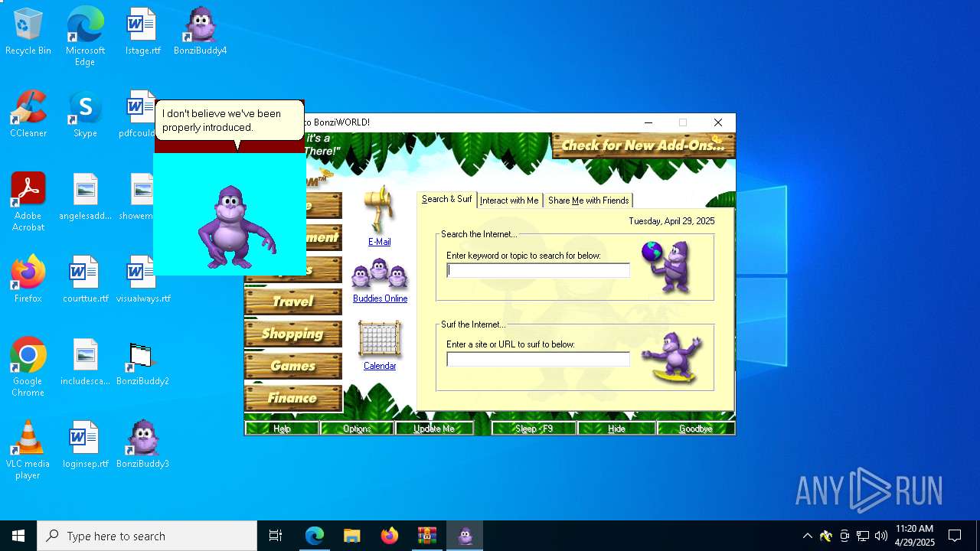
Task: Launch Skype desktop shortcut
Action: coord(85,115)
